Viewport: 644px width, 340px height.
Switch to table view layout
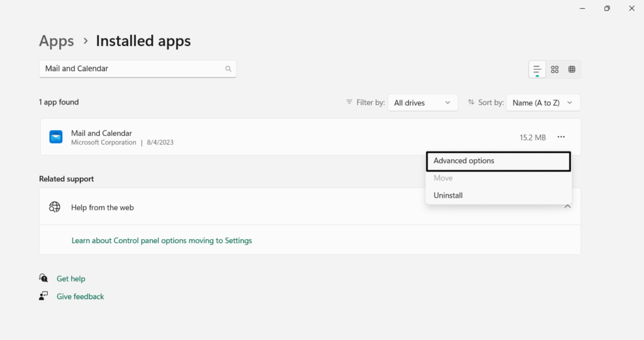pos(572,69)
